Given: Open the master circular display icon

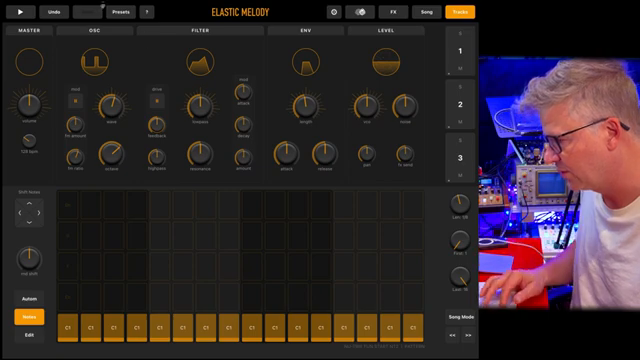Looking at the screenshot, I should (29, 62).
